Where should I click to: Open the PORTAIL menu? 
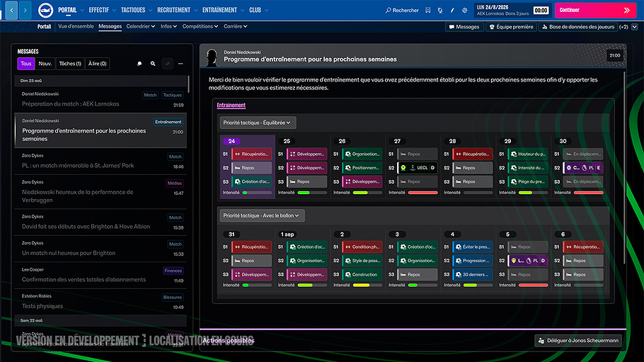(x=67, y=10)
